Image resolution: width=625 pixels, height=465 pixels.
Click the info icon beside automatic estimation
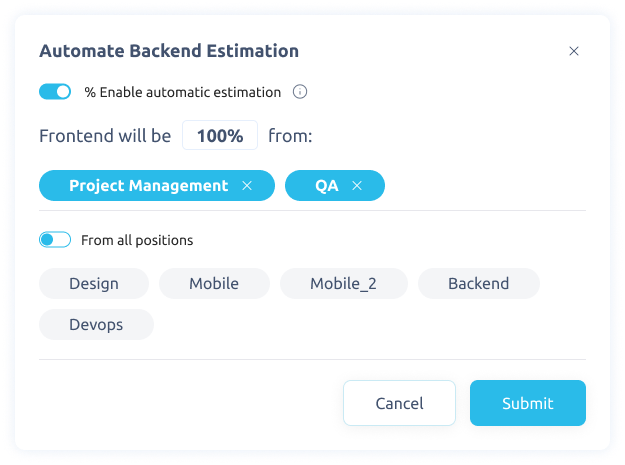(300, 92)
